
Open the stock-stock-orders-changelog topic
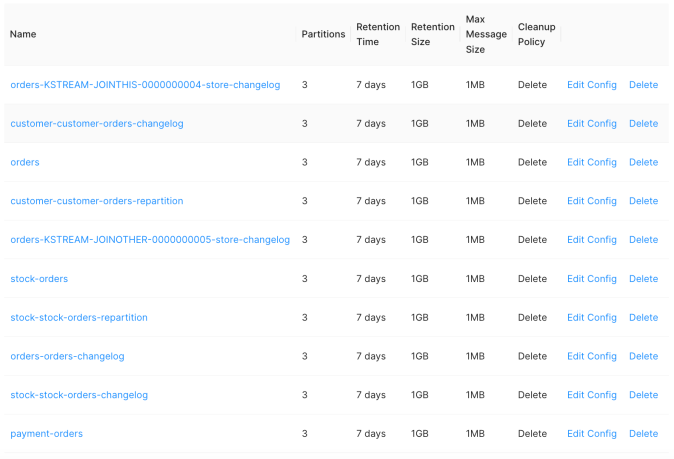(79, 395)
